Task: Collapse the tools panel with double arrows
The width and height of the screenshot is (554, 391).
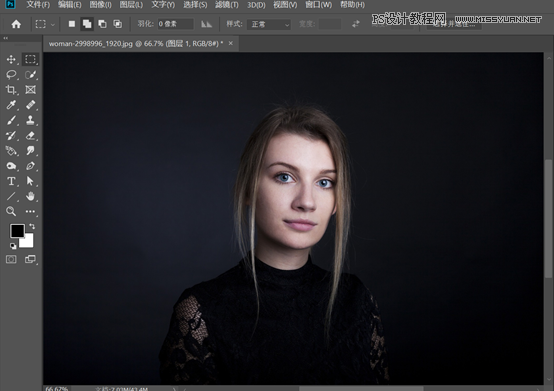Action: [x=6, y=38]
